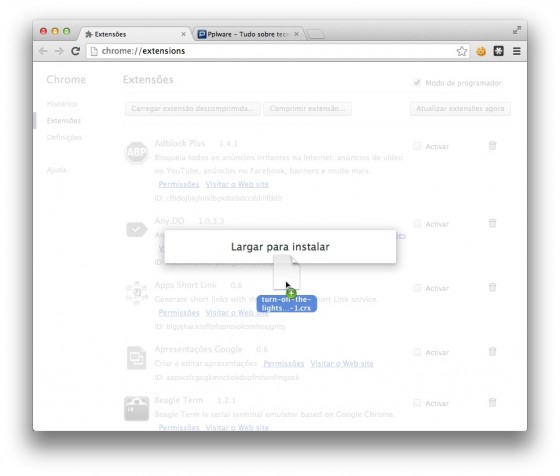Open Ajuda in the sidebar
Screen dimensions: 560x476
(56, 170)
